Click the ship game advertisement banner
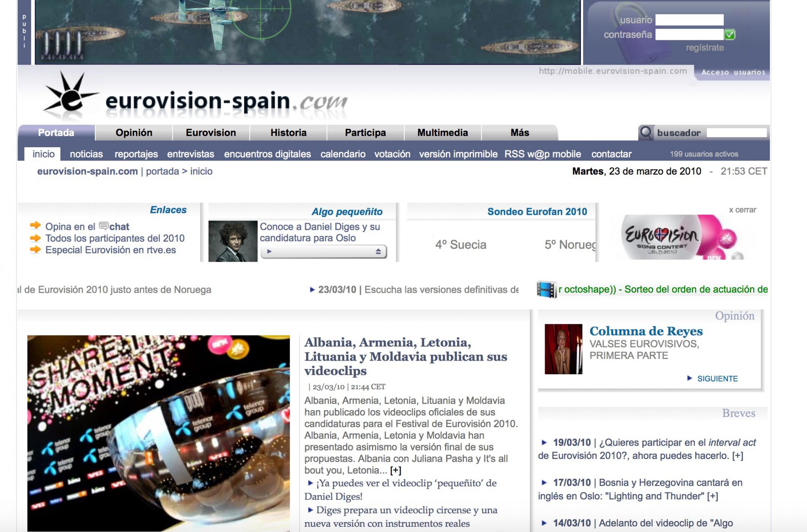807x532 pixels. click(308, 32)
